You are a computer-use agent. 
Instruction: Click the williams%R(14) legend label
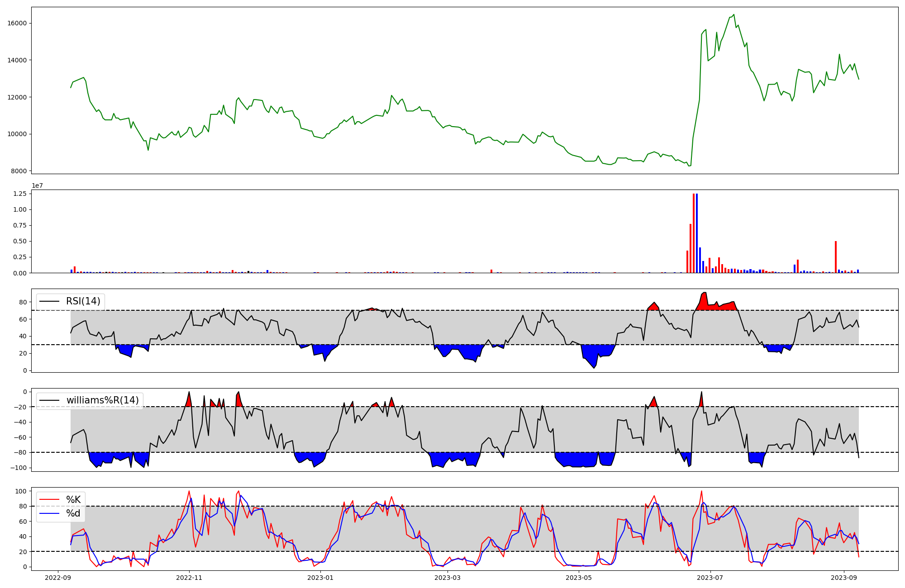tap(102, 400)
